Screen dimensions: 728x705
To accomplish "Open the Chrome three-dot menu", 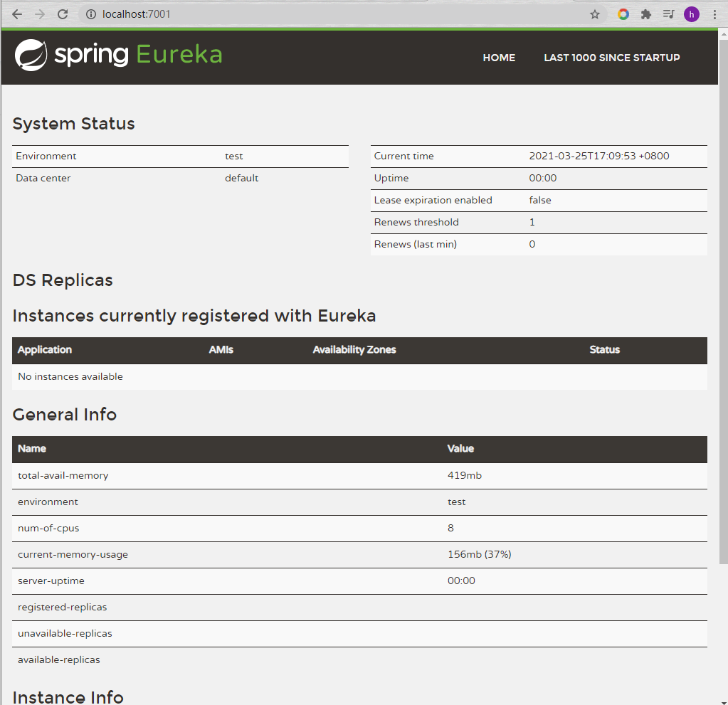I will coord(714,14).
